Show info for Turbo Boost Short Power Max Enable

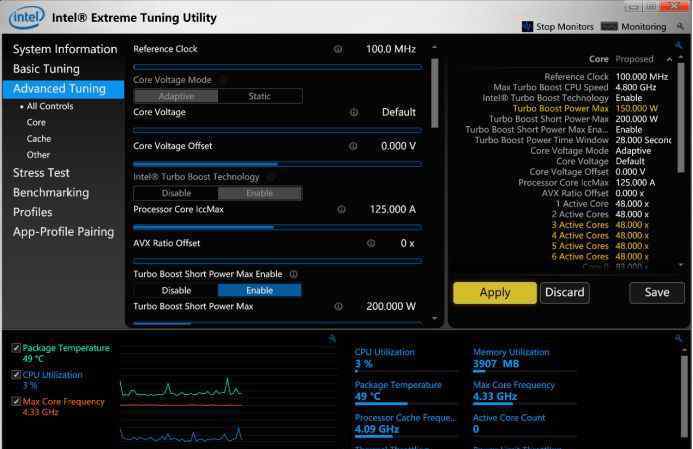[293, 274]
